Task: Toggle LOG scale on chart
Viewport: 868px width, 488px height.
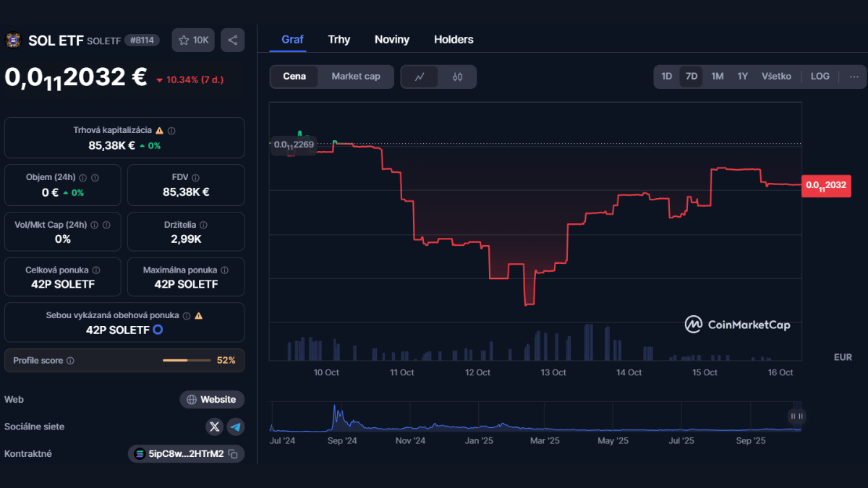Action: 820,77
